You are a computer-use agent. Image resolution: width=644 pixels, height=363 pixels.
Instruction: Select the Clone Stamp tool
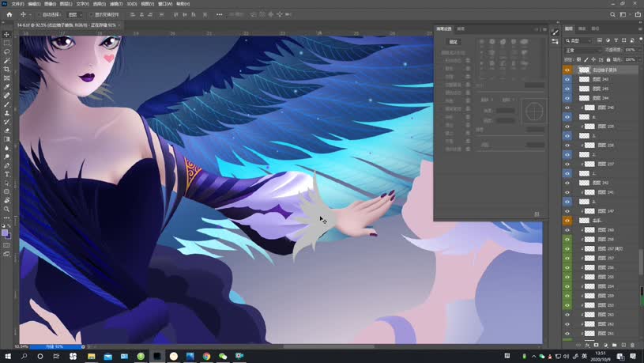[x=6, y=112]
